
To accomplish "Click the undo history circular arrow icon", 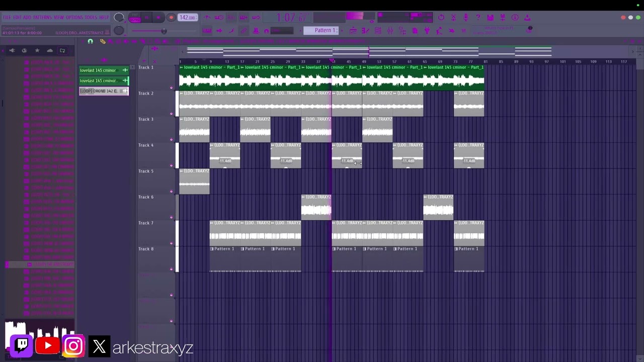I will point(441,17).
